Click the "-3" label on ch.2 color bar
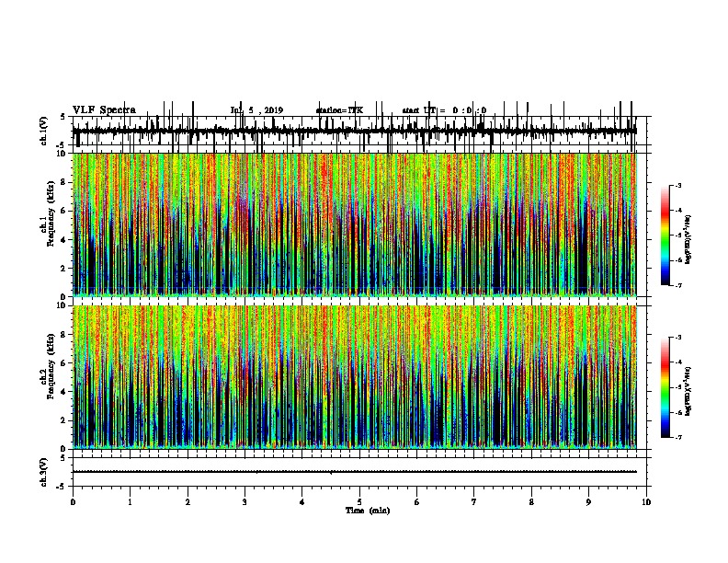The height and width of the screenshot is (563, 728). click(678, 338)
